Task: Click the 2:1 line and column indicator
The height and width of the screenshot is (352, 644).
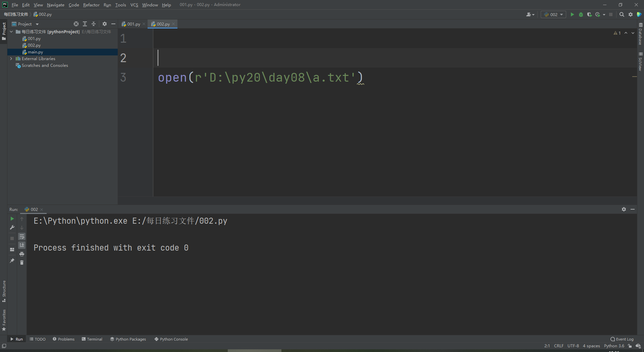Action: click(547, 346)
